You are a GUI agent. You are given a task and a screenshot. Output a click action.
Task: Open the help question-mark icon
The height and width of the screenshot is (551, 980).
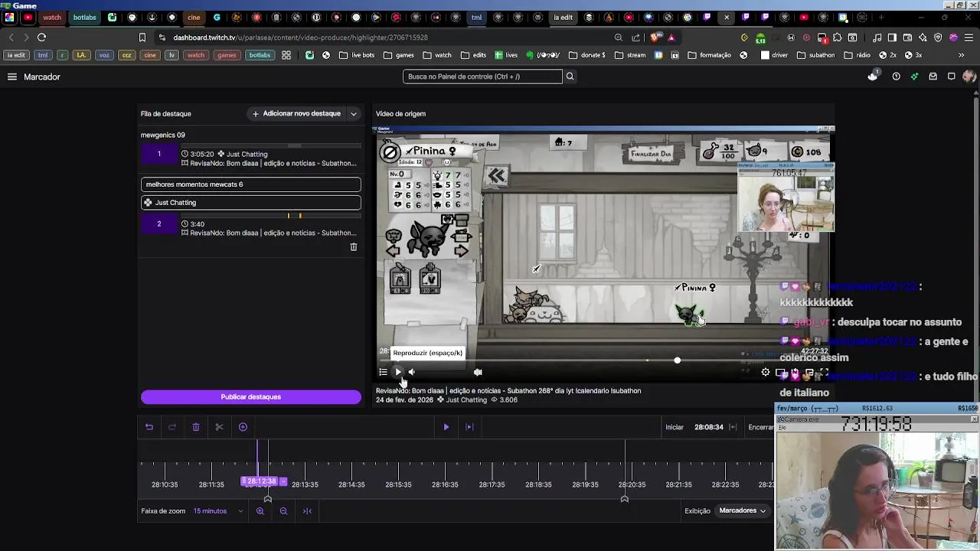(896, 77)
